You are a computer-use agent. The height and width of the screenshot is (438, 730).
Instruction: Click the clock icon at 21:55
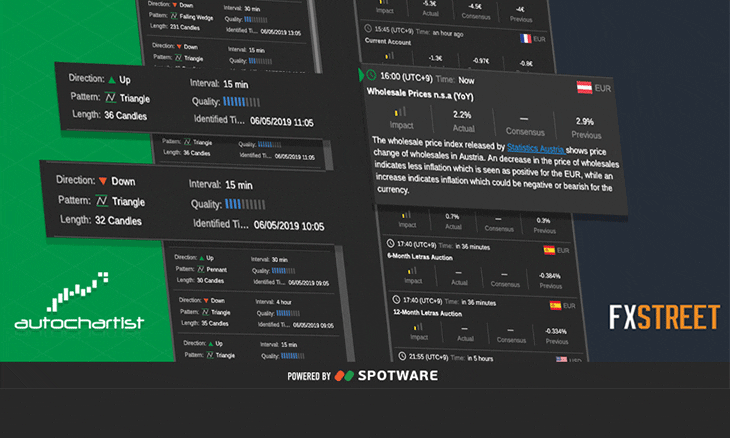[x=402, y=356]
